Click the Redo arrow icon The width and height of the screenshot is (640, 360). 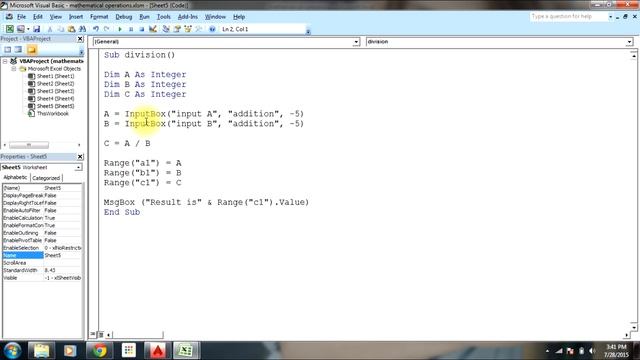(107, 29)
